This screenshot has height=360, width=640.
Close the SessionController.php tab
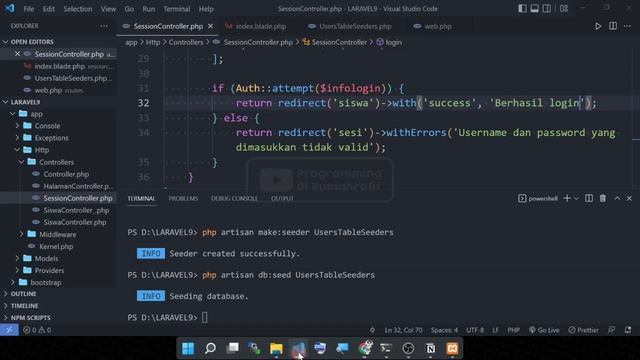point(210,26)
